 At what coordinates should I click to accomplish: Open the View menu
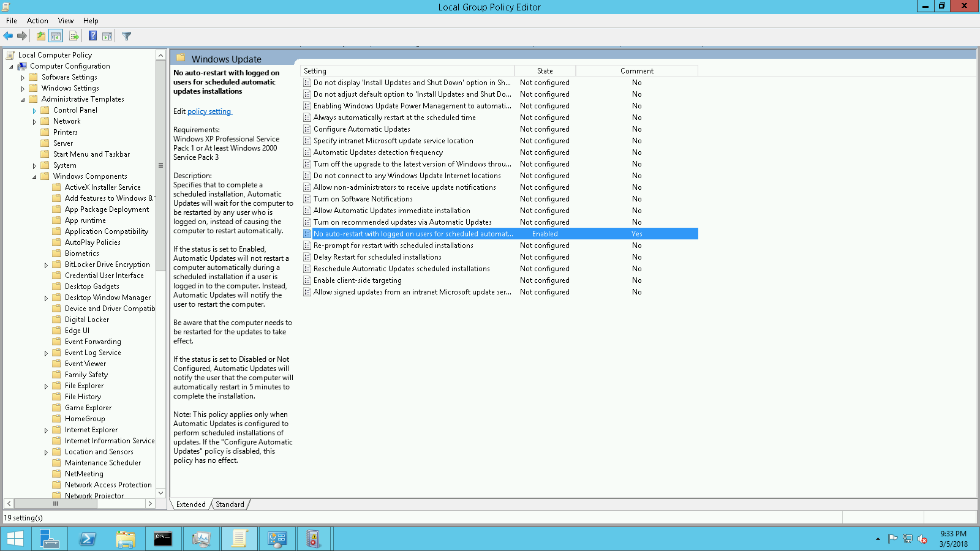click(66, 21)
